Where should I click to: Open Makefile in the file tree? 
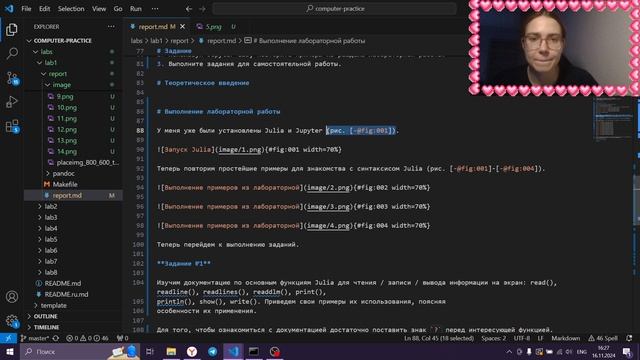(x=65, y=184)
